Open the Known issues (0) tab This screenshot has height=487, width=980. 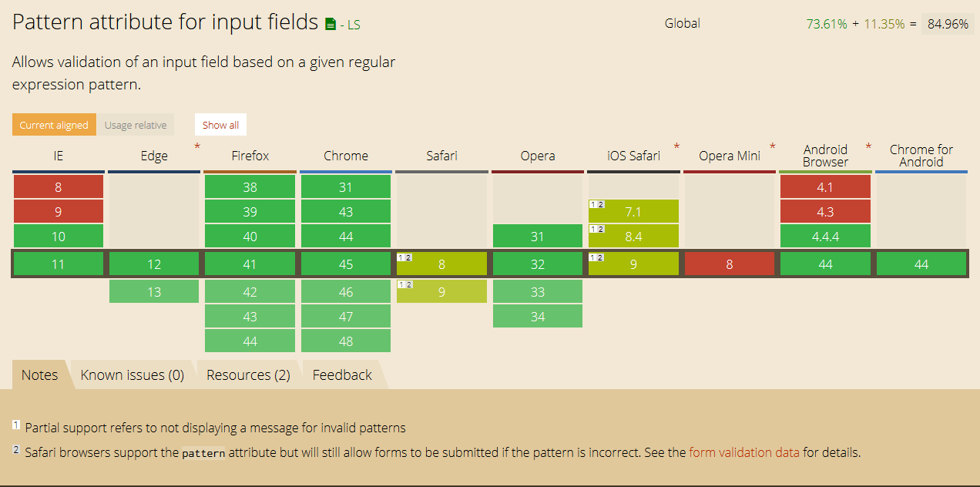133,375
